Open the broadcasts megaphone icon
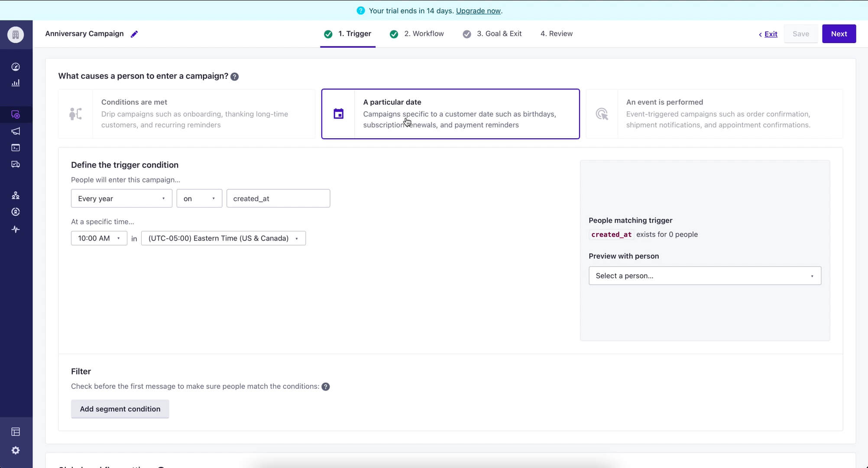This screenshot has height=468, width=868. pyautogui.click(x=16, y=131)
